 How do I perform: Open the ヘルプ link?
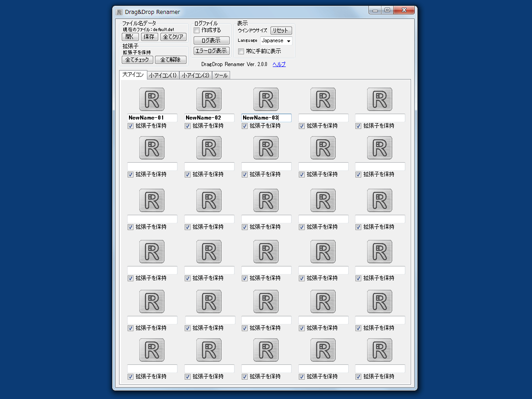point(279,64)
